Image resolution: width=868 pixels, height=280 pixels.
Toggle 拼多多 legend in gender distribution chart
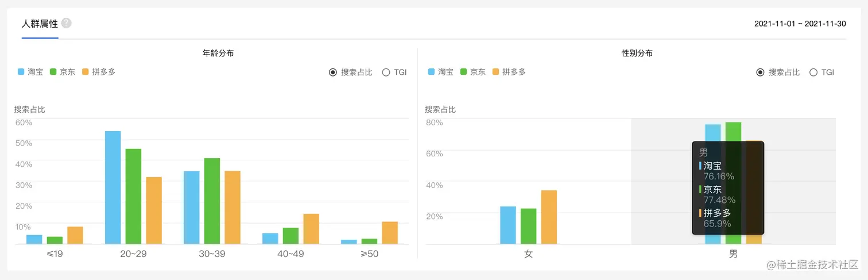(x=509, y=72)
